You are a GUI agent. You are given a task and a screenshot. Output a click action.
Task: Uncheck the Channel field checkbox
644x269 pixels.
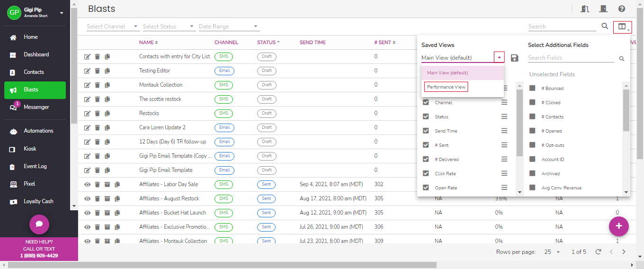[426, 102]
